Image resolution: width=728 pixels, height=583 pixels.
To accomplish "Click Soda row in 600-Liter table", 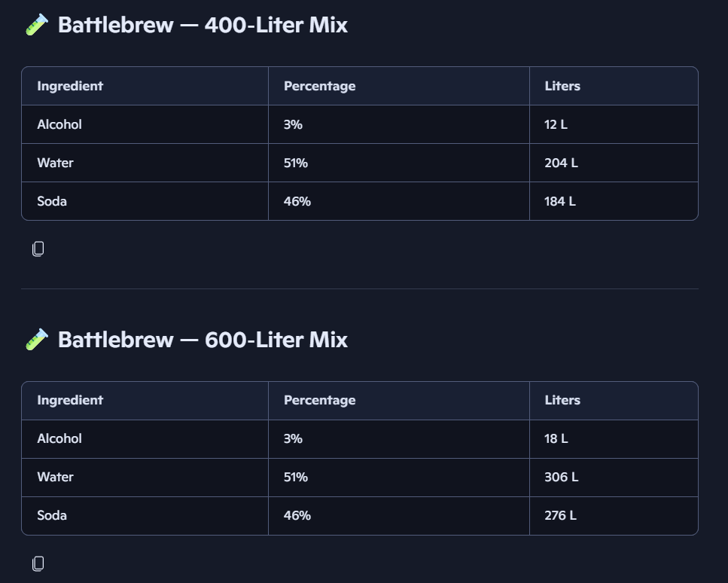I will pos(360,516).
